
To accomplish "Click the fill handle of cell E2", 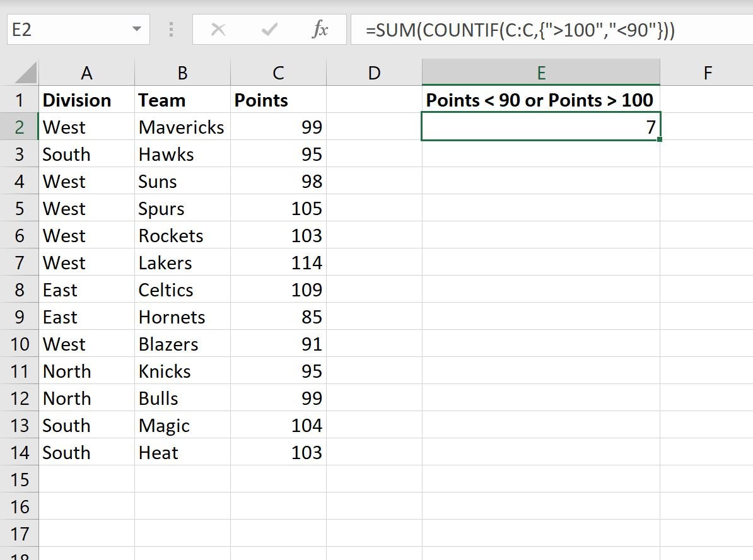I will [660, 139].
